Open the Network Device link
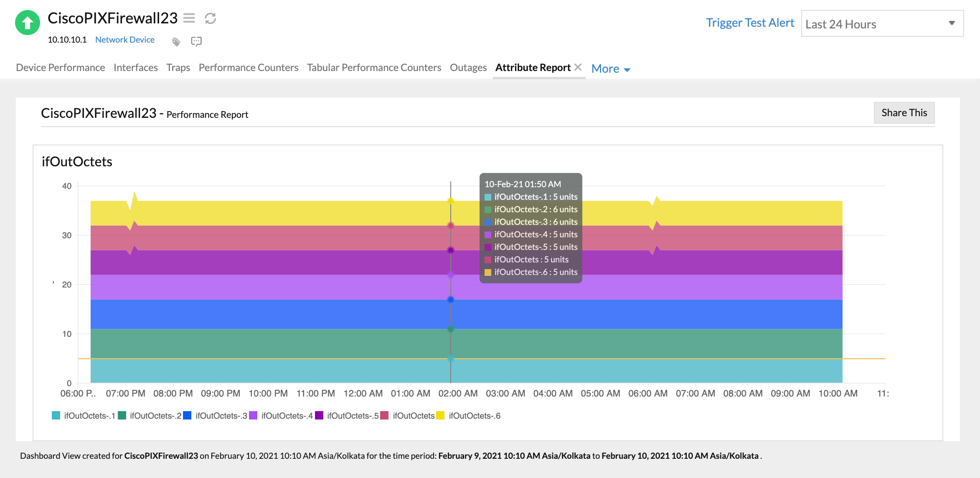 [124, 39]
